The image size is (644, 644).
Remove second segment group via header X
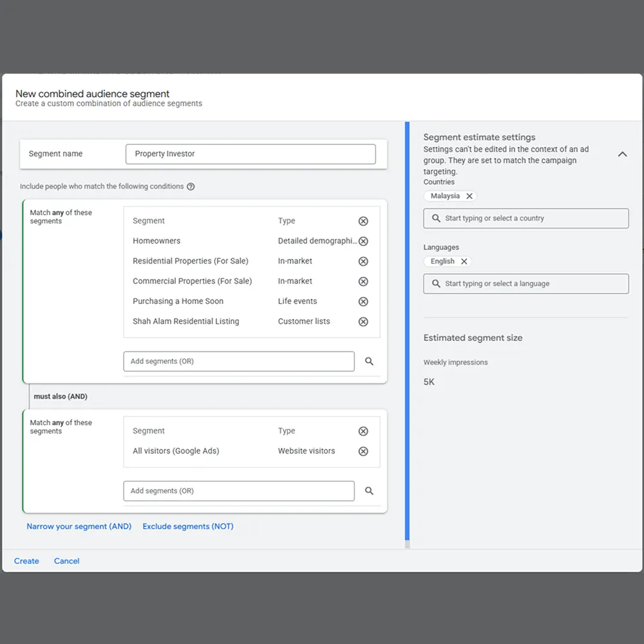363,431
